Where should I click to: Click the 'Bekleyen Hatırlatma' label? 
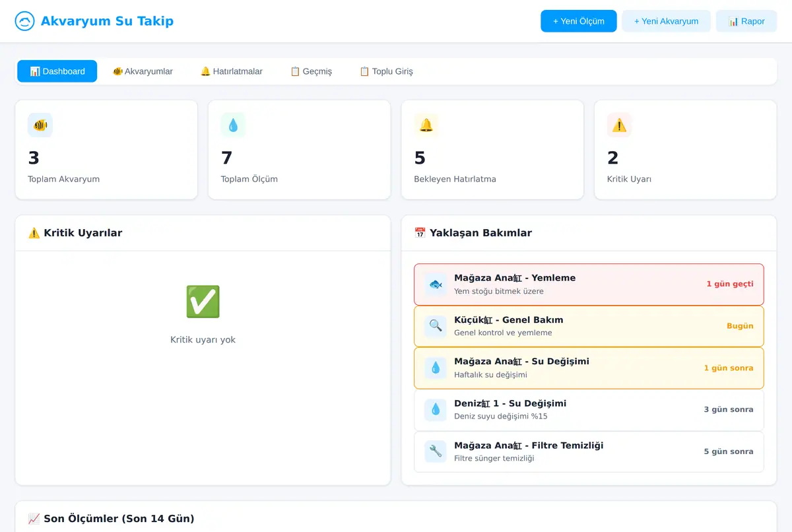pyautogui.click(x=455, y=179)
